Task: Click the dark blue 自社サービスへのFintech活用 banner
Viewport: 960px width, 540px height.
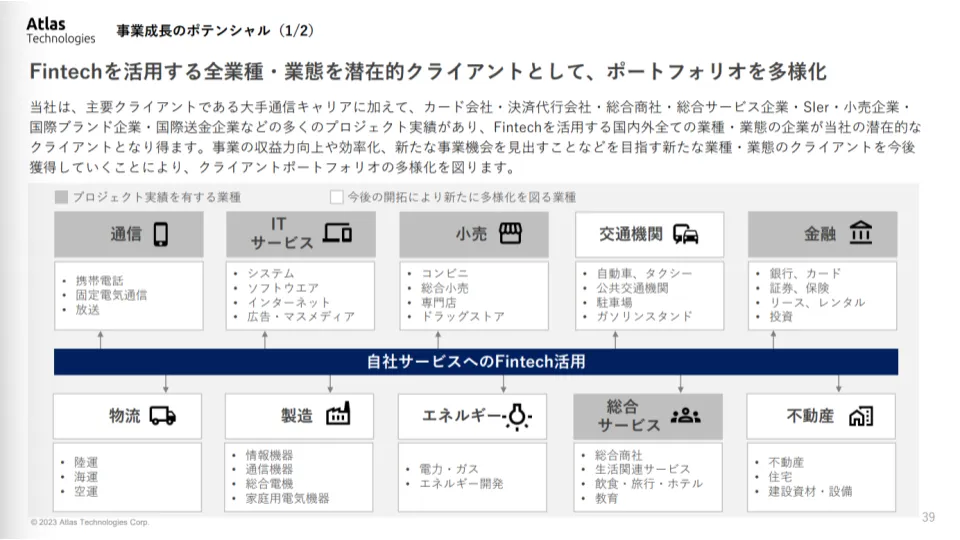Action: point(476,361)
